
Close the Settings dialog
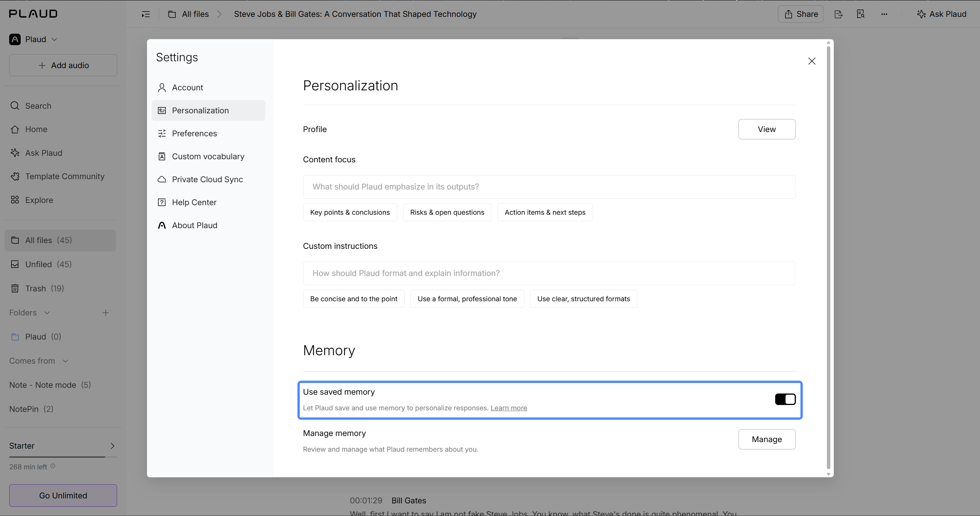[812, 61]
